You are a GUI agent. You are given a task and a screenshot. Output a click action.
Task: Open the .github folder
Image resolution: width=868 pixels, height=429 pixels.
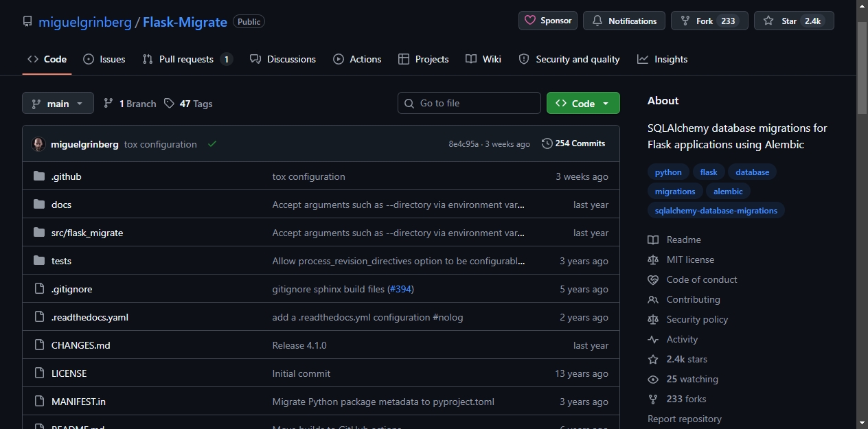pos(66,176)
